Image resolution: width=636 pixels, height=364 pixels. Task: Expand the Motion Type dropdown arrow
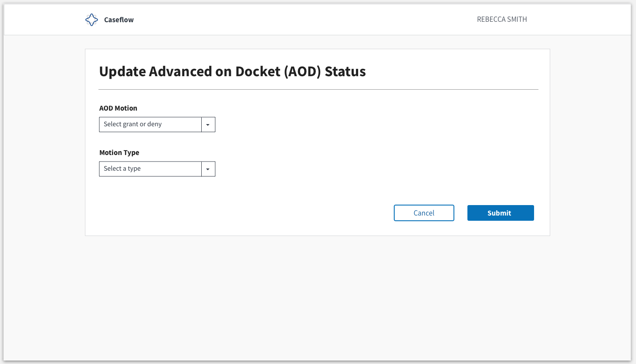pyautogui.click(x=208, y=169)
